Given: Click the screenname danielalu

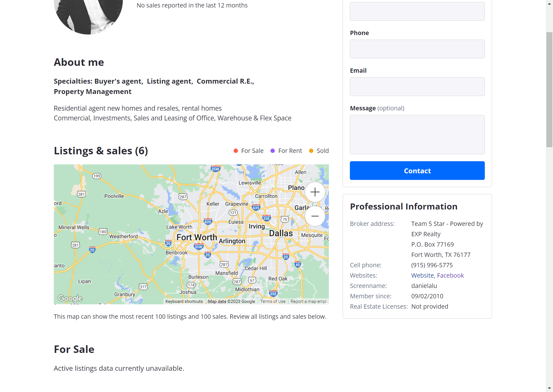Looking at the screenshot, I should coord(424,286).
